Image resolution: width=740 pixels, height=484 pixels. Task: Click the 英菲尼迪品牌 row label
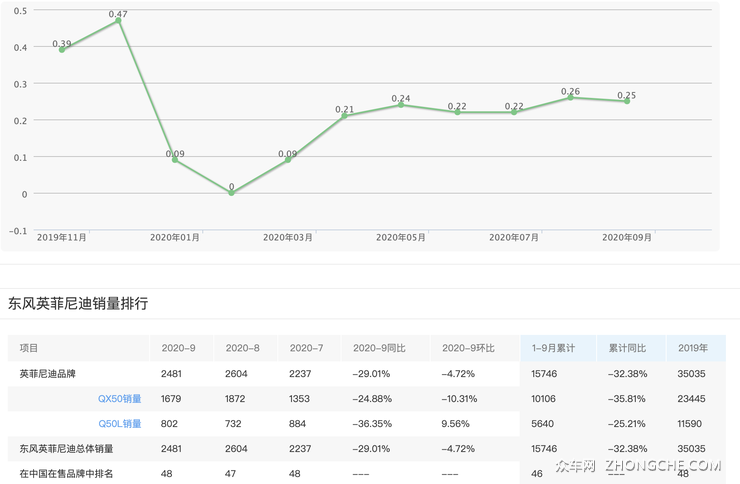pyautogui.click(x=47, y=373)
